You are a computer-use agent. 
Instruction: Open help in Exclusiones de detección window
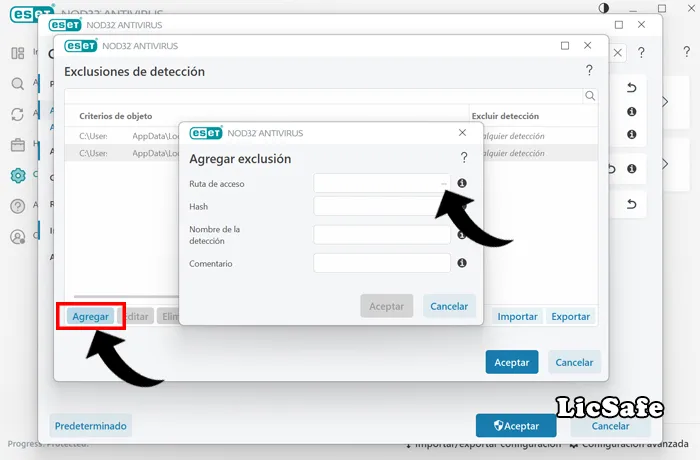pos(589,70)
